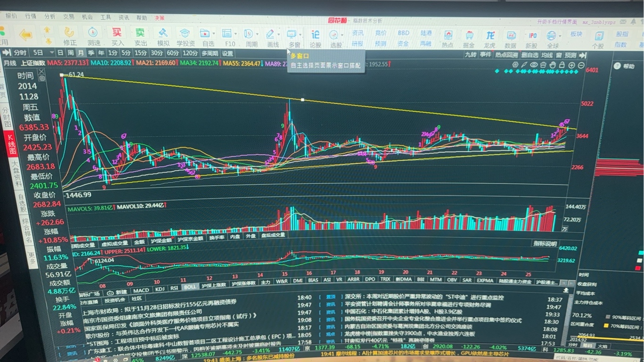Screen dimensions: 644x362
Task: Open the 研报 research reports link
Action: 357,44
